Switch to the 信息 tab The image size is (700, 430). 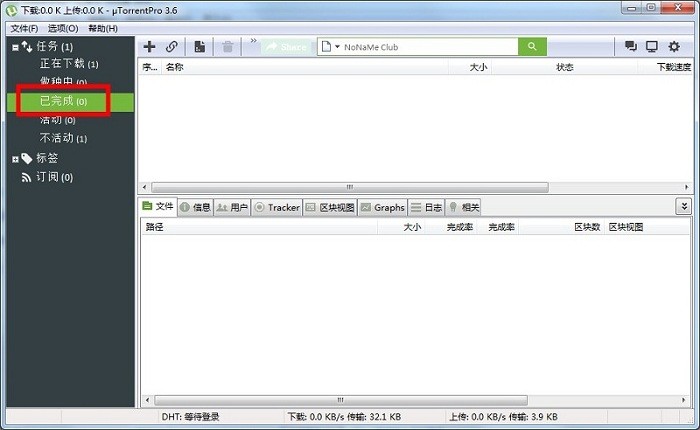click(196, 207)
